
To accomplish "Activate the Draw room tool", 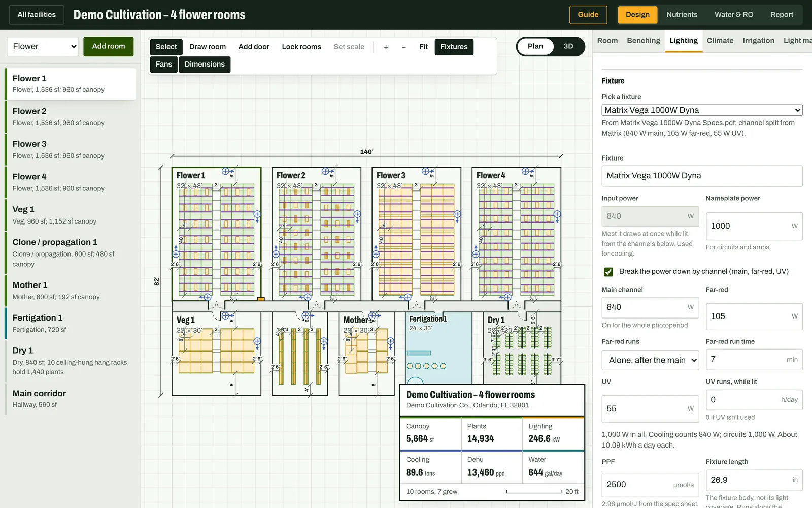I will tap(208, 47).
